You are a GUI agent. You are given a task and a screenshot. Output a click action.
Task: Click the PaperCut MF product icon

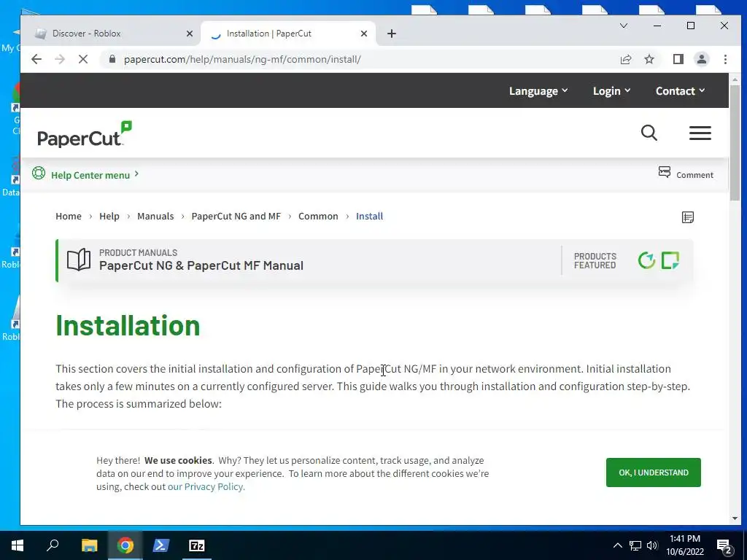click(x=670, y=260)
